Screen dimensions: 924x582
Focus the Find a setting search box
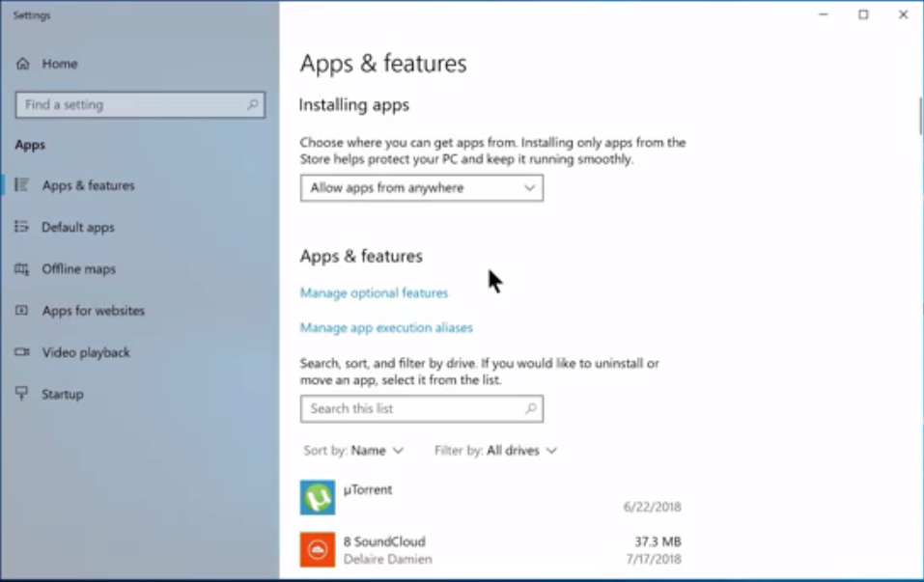(x=140, y=105)
